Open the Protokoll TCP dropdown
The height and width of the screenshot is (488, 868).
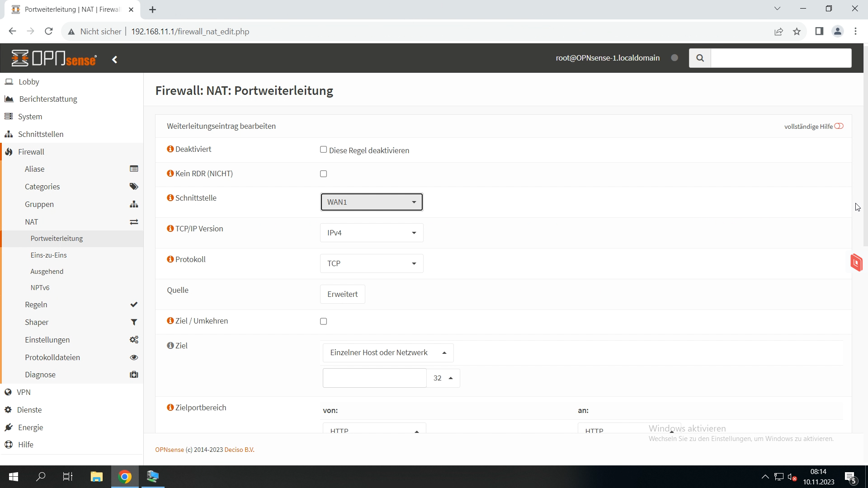tap(372, 263)
